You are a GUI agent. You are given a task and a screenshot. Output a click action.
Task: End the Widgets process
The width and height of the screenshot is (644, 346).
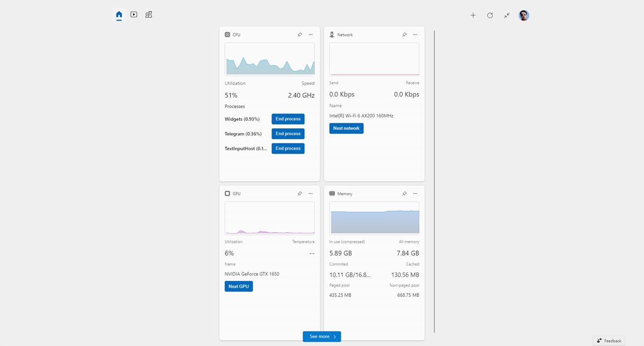pyautogui.click(x=288, y=119)
